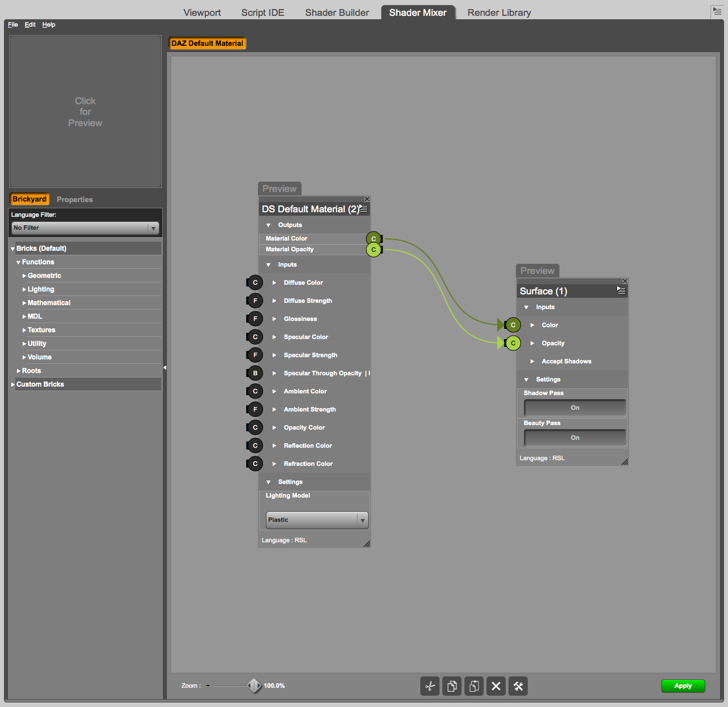Expand the Accept Shadows input
Screen dimensions: 728x707
[x=532, y=361]
